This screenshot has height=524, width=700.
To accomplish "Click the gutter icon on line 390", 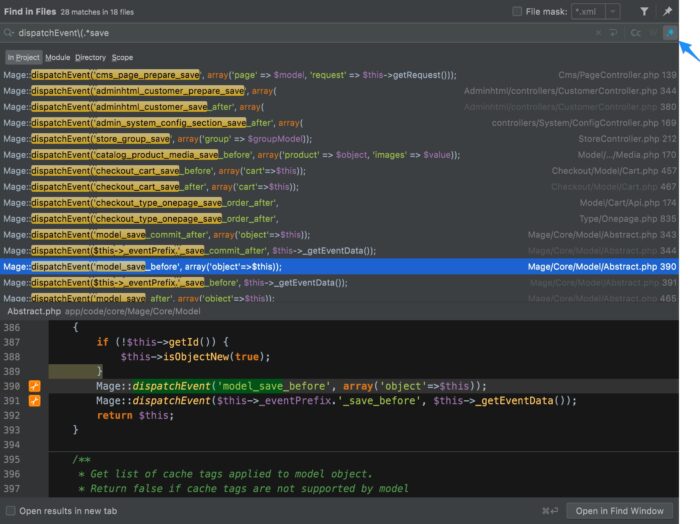I will click(34, 386).
